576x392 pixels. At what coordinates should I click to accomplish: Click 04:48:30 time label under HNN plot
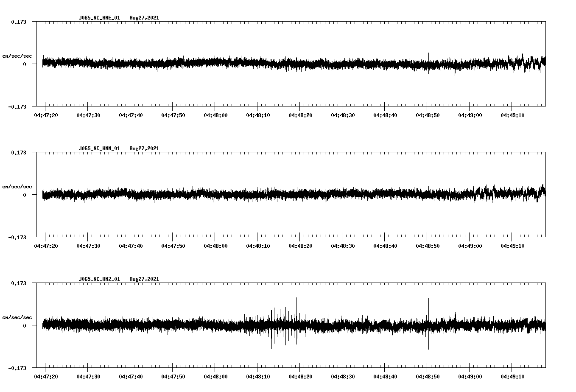(343, 246)
